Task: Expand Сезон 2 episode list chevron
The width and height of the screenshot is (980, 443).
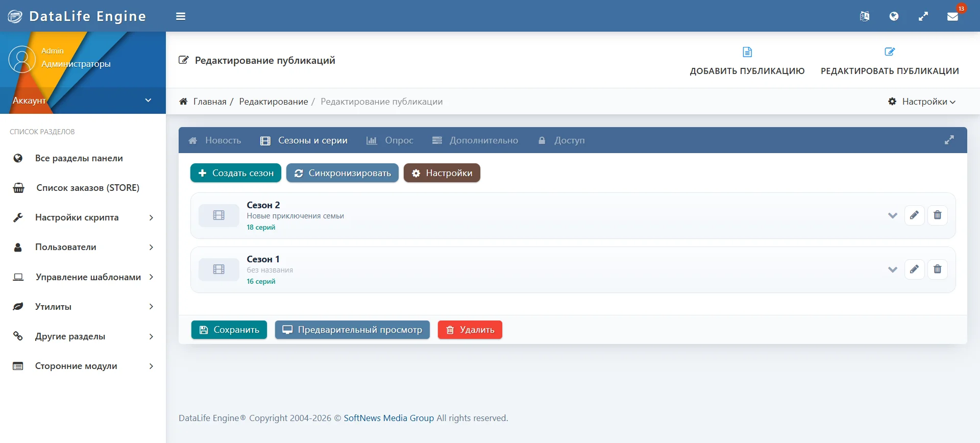Action: [892, 215]
